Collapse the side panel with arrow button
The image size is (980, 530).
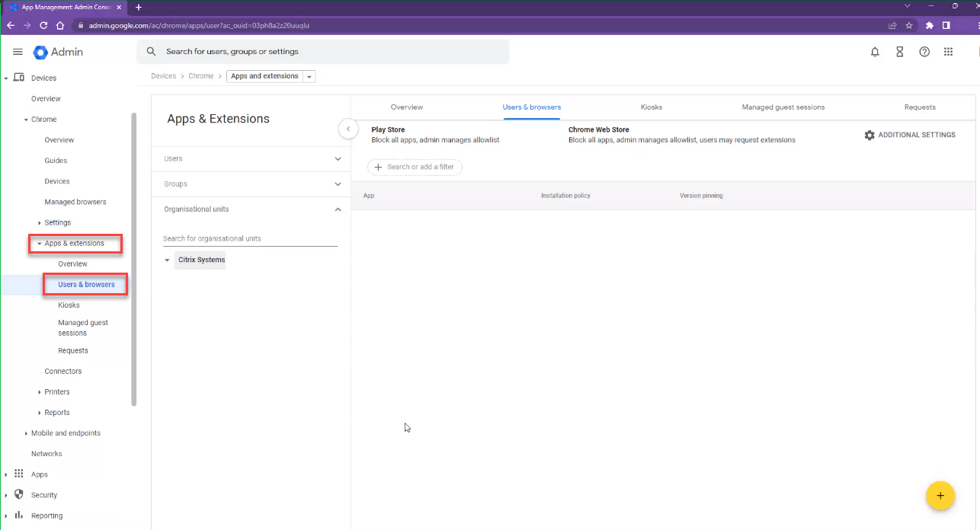(x=348, y=129)
